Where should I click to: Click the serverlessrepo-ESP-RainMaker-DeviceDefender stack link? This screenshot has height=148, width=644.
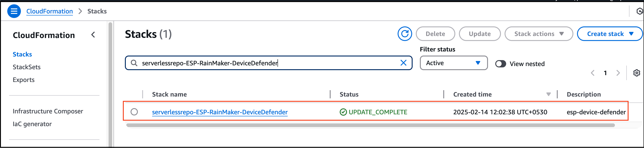[220, 112]
